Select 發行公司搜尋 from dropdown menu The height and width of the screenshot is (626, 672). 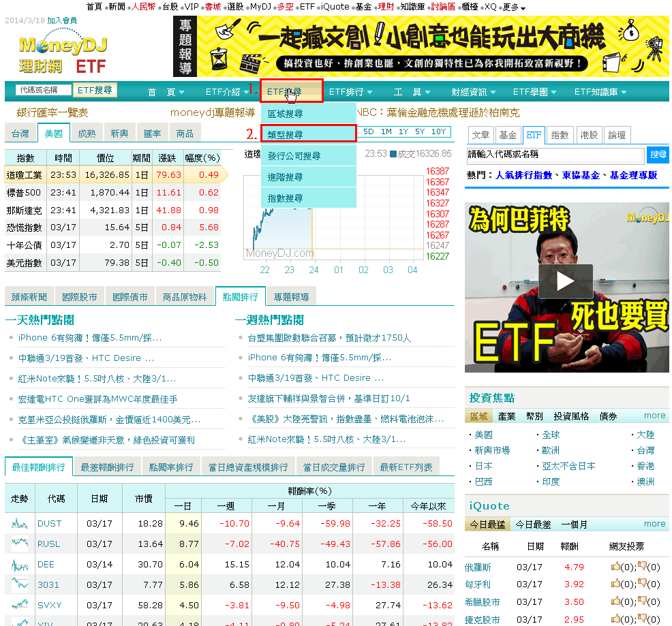309,155
